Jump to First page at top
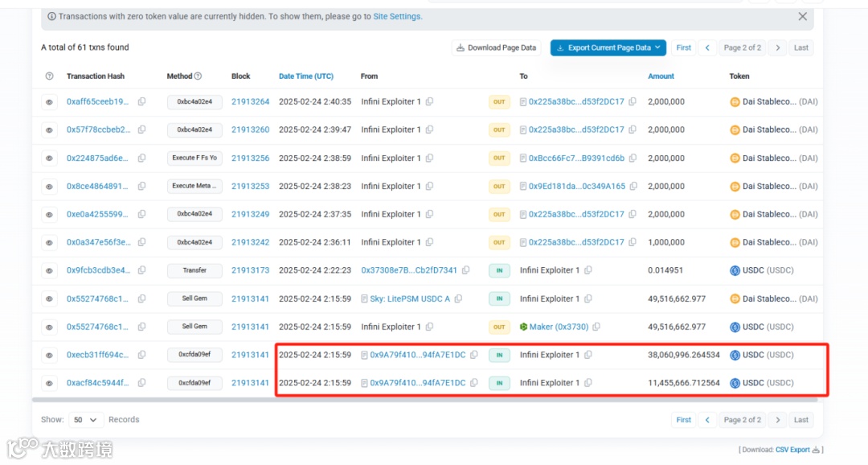Image resolution: width=868 pixels, height=465 pixels. 684,47
